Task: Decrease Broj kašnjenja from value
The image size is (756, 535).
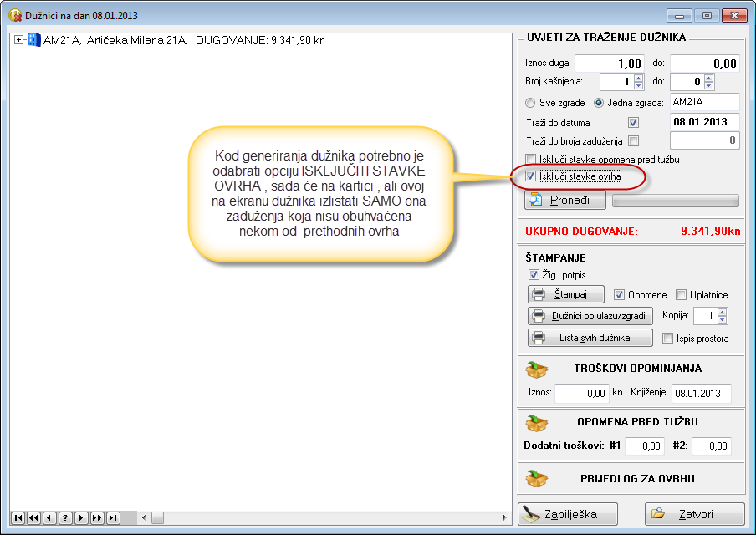Action: pos(639,86)
